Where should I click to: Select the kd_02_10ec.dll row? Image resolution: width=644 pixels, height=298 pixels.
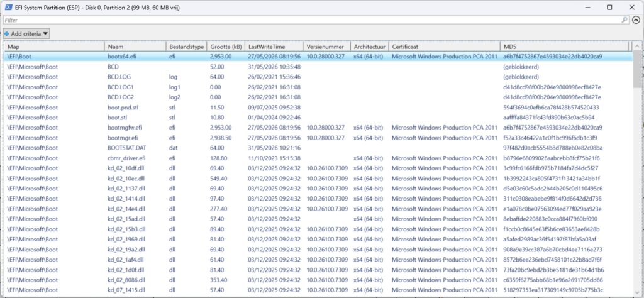click(x=318, y=178)
